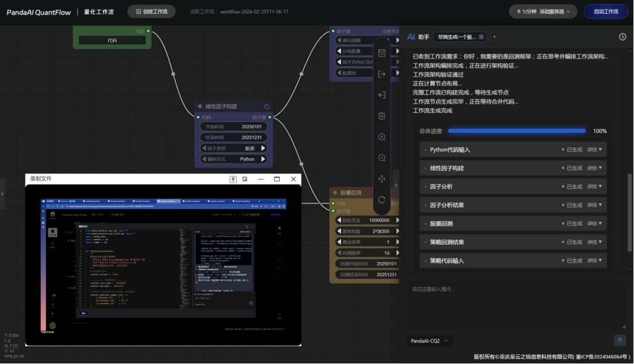Screen dimensions: 634x364
Task: Click the recorded video thumbnail in 录制文件 window
Action: pyautogui.click(x=163, y=265)
